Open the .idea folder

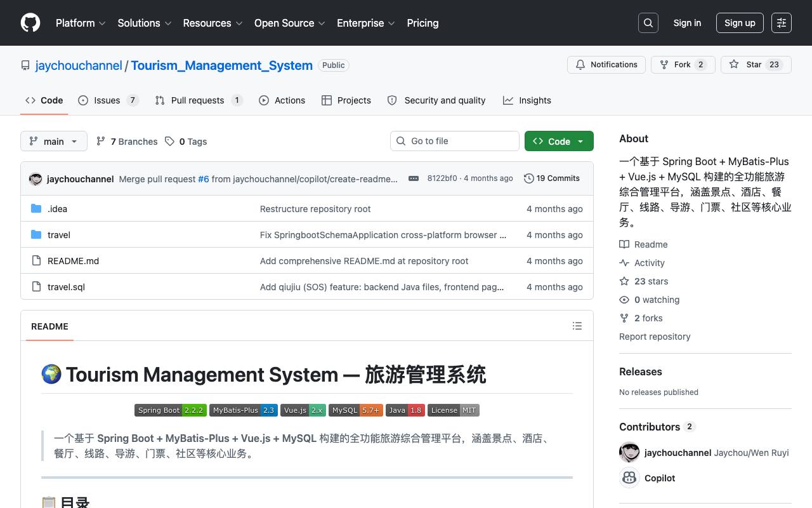tap(57, 209)
